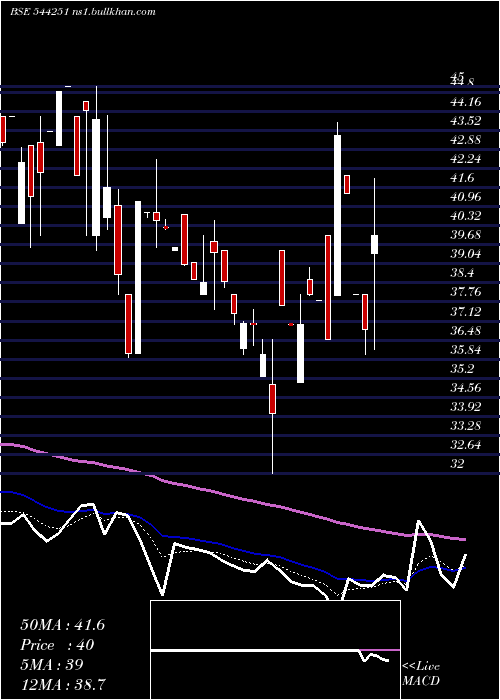This screenshot has height=700, width=500.
Task: Click the Price : 40 readout
Action: [57, 645]
